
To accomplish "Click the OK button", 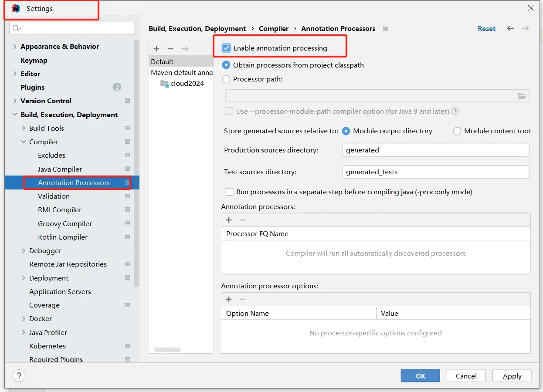I will tap(420, 375).
